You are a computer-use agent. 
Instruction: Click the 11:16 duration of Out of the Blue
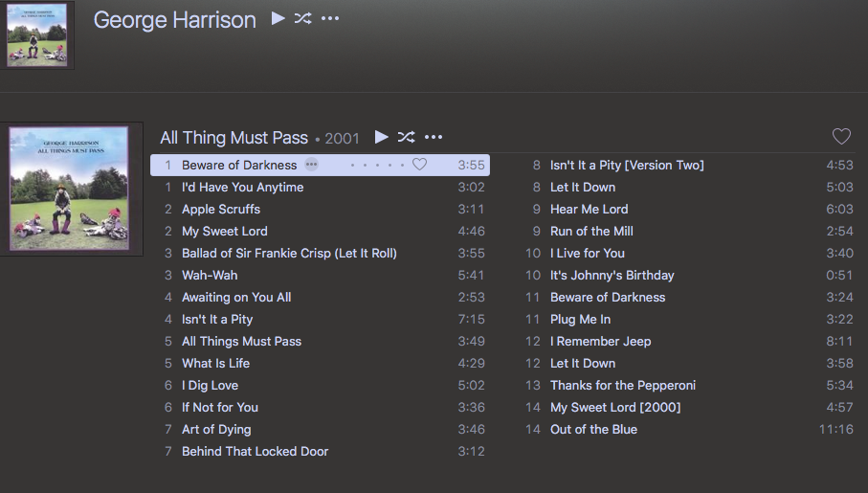point(835,429)
